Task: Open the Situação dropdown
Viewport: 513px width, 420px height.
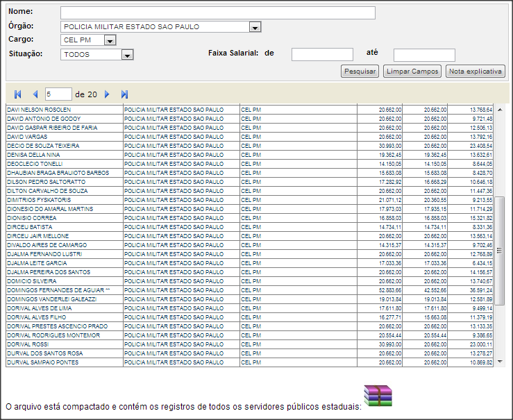Action: pos(127,54)
